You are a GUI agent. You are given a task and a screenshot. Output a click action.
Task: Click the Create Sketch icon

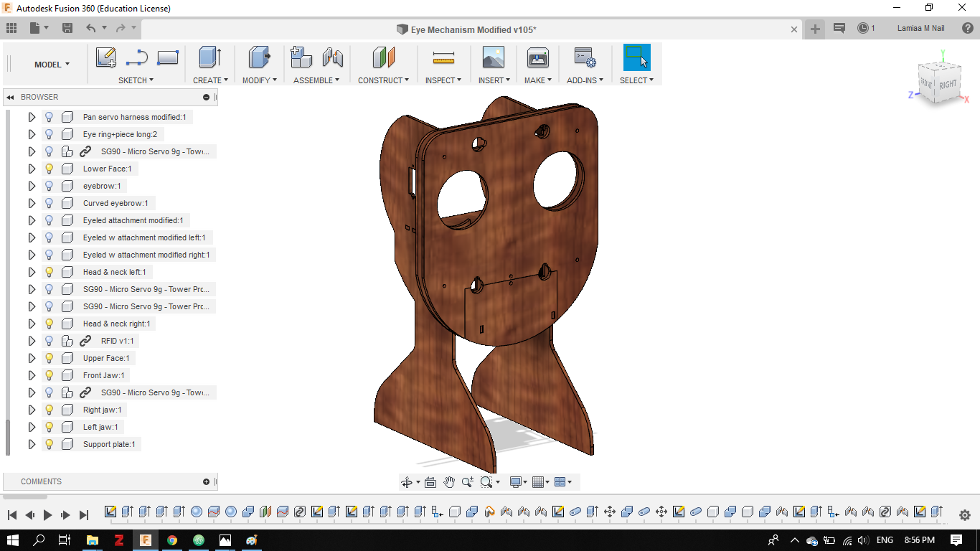tap(106, 58)
